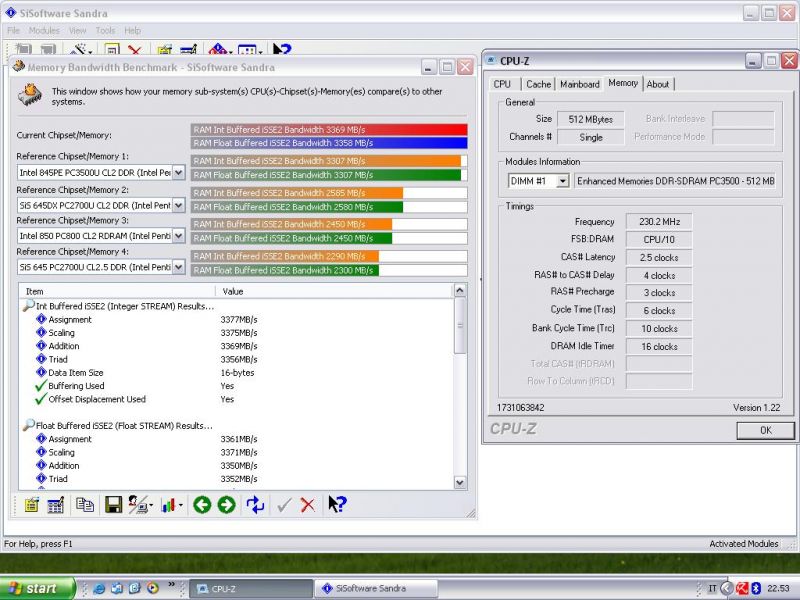
Task: Open Sandra Modules menu
Action: tap(44, 31)
